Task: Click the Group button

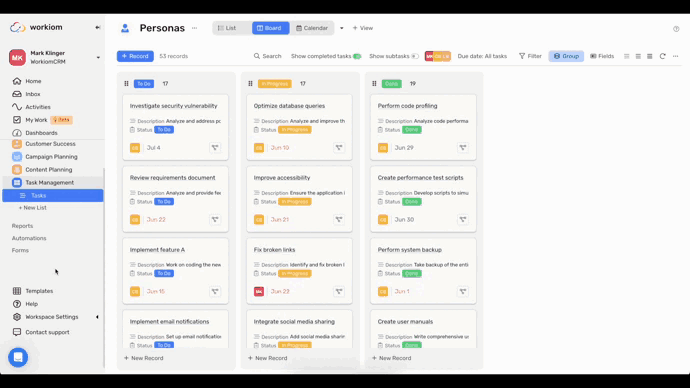Action: tap(566, 56)
